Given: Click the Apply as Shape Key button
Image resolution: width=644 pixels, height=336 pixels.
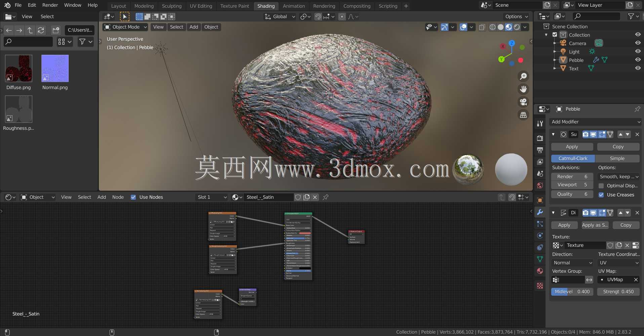Looking at the screenshot, I should point(595,225).
